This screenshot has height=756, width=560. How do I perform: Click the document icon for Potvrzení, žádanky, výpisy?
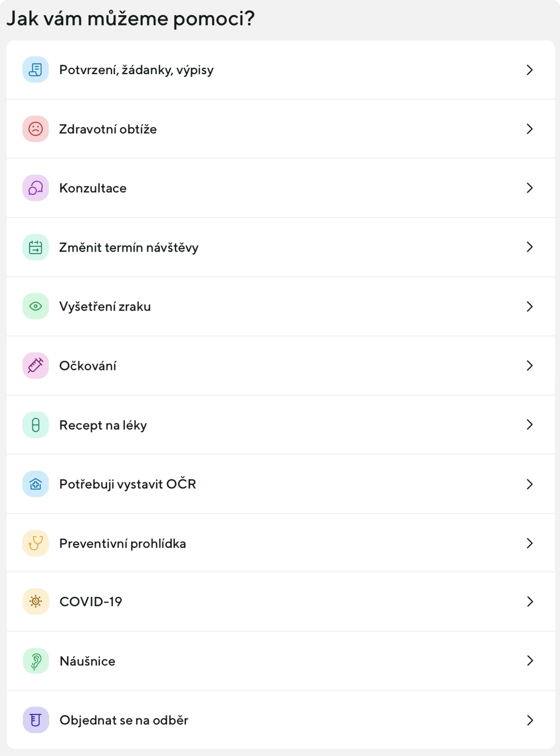[x=36, y=70]
